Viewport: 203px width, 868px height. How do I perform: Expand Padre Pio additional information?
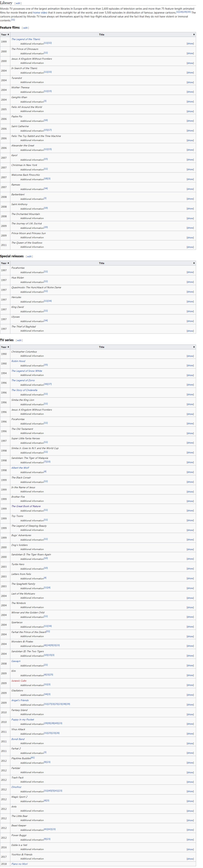[190, 121]
